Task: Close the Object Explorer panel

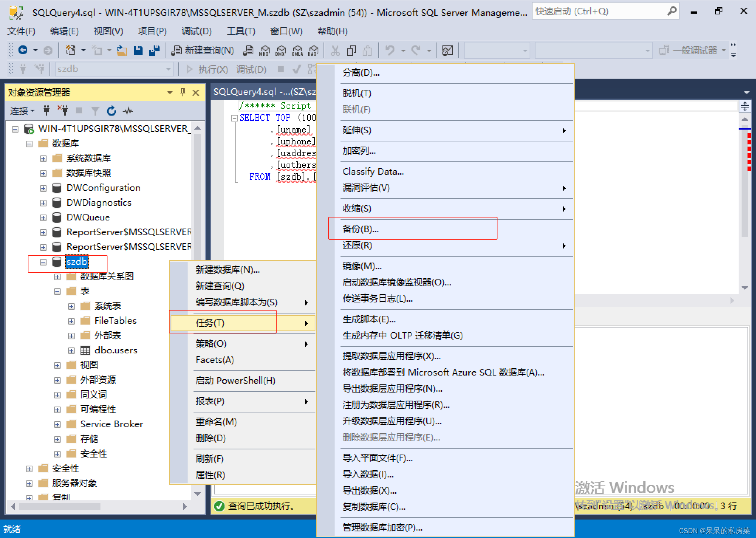Action: (196, 92)
